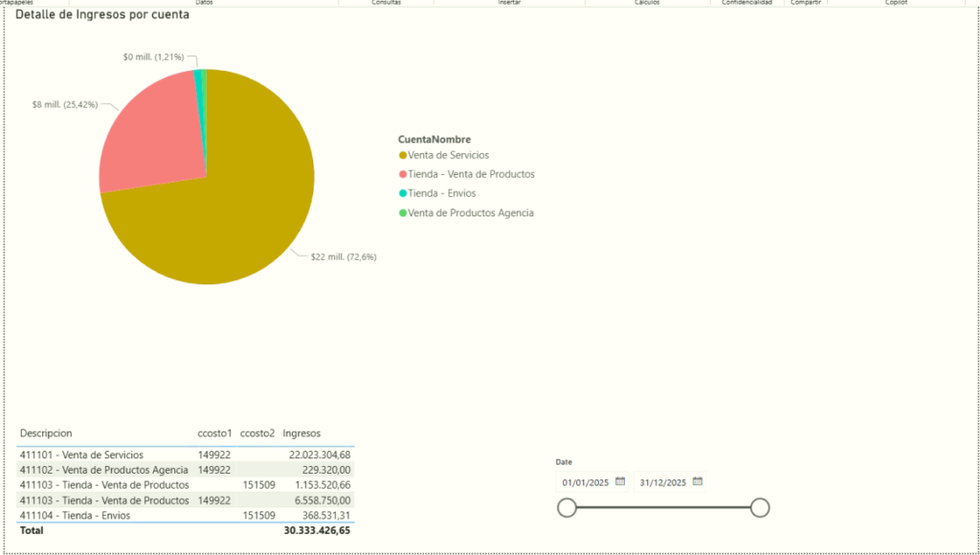This screenshot has width=980, height=555.
Task: Click the Detalle de Ingresos por cuenta title
Action: tap(101, 15)
